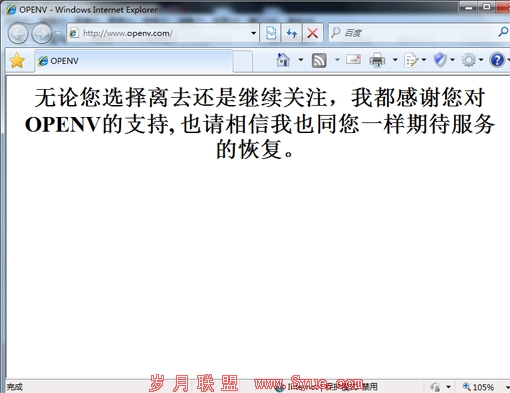The width and height of the screenshot is (510, 393).
Task: Open the Favorites star icon
Action: click(17, 61)
